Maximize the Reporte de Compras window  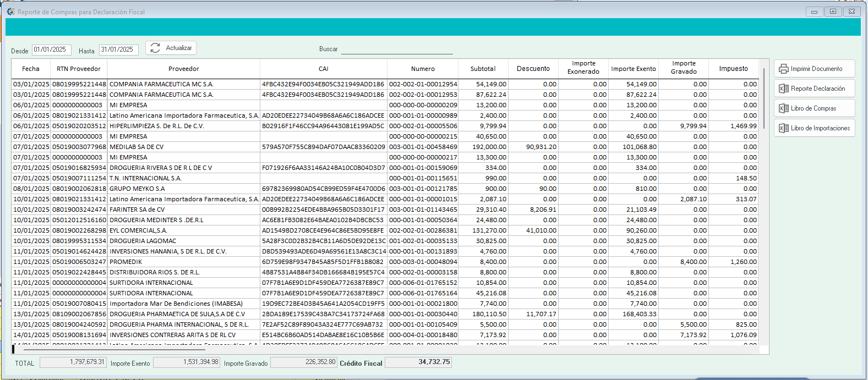(x=833, y=12)
